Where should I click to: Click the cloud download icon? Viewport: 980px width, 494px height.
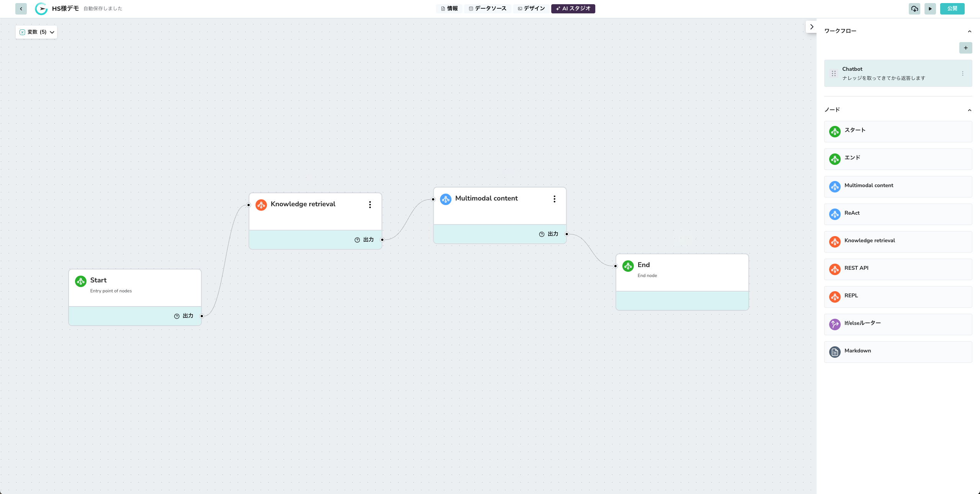(x=915, y=8)
